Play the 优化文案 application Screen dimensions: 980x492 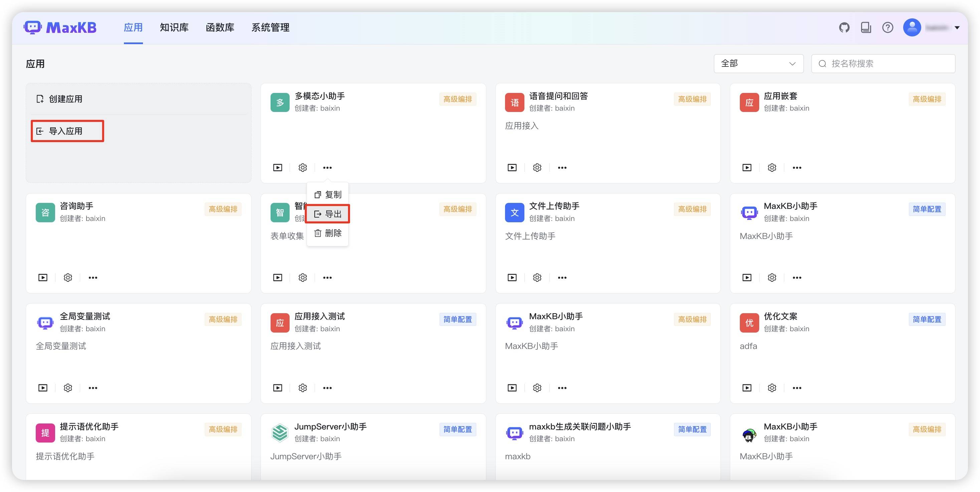[x=747, y=388]
